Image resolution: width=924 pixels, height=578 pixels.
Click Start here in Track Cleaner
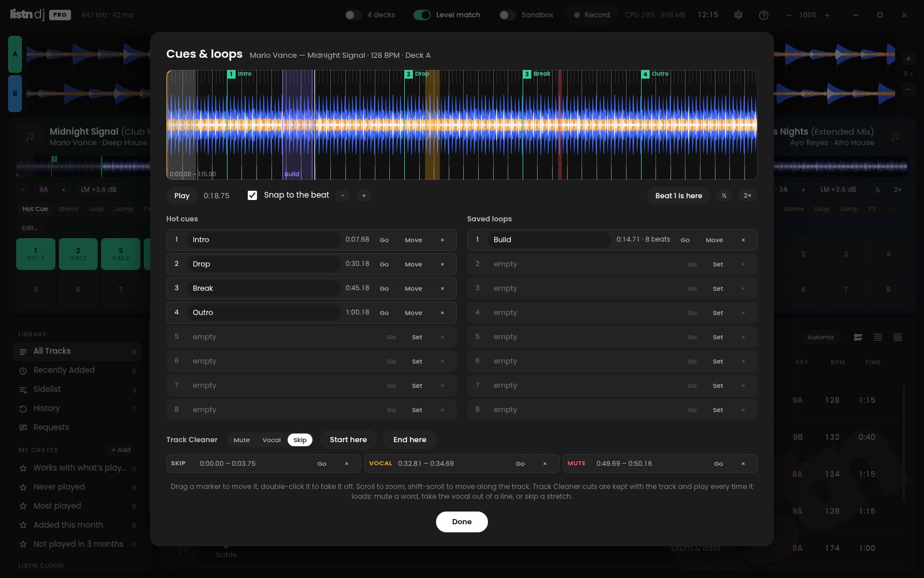coord(348,440)
